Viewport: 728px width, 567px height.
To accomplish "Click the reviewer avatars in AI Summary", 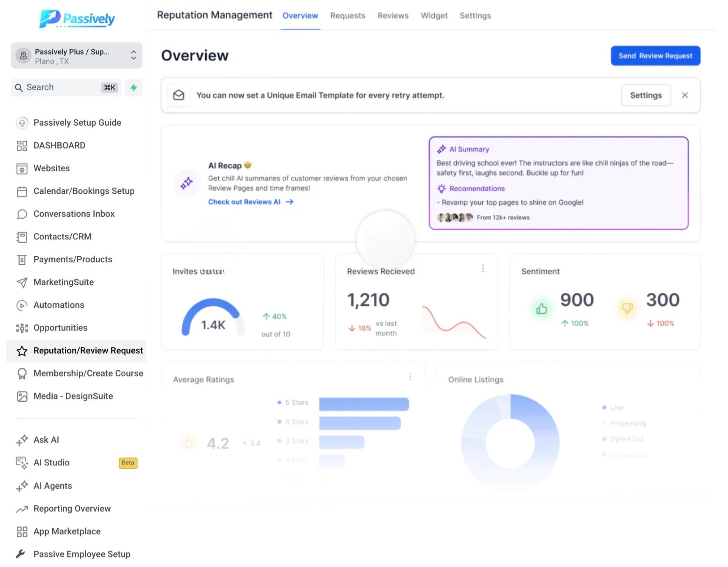I will coord(455,217).
